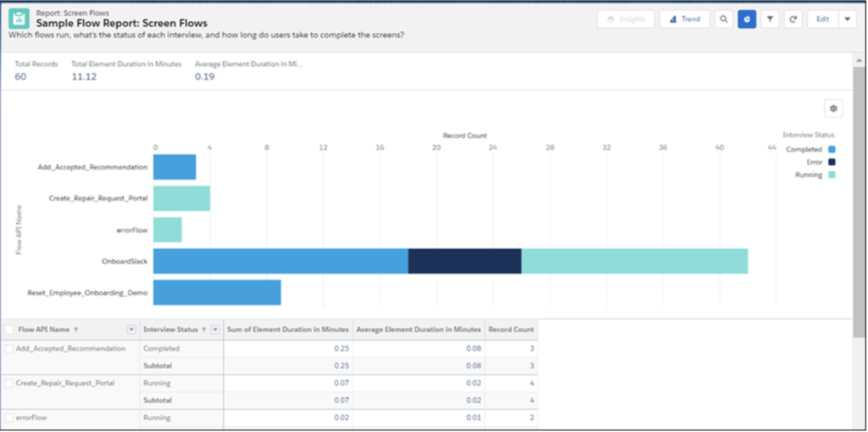The image size is (868, 432).
Task: Check the Add_Accepted_Recommendation row checkbox
Action: pos(9,349)
